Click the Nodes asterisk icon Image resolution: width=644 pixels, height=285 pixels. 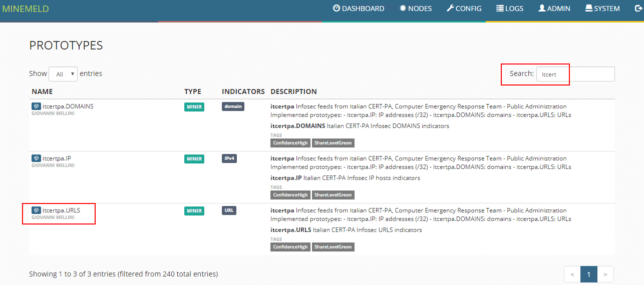tap(403, 8)
